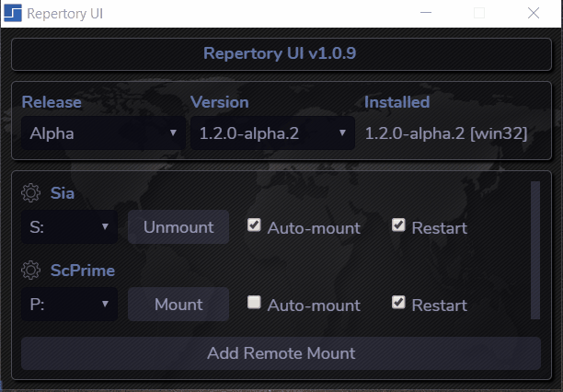This screenshot has width=563, height=392.
Task: Click the Repertory app icon in title bar
Action: pos(13,14)
